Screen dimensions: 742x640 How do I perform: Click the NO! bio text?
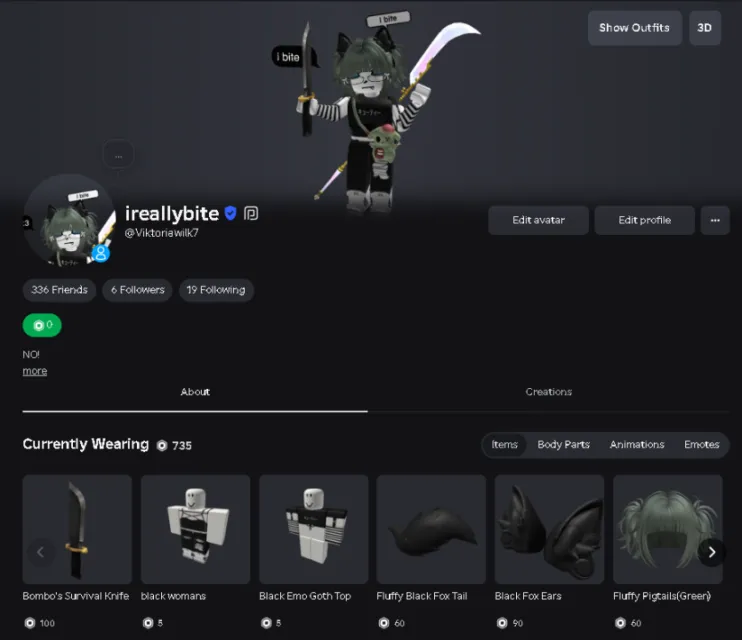[31, 355]
